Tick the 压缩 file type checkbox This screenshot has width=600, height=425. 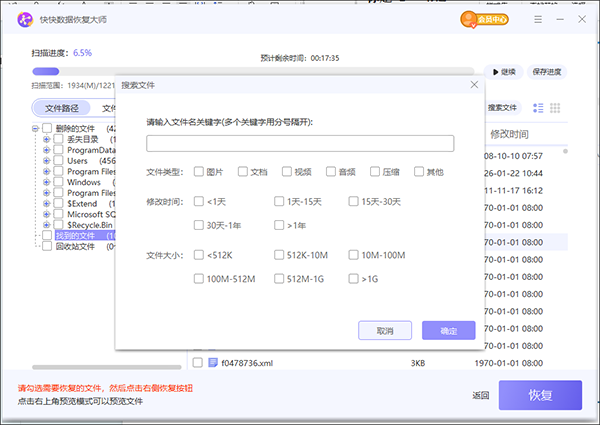tap(375, 171)
